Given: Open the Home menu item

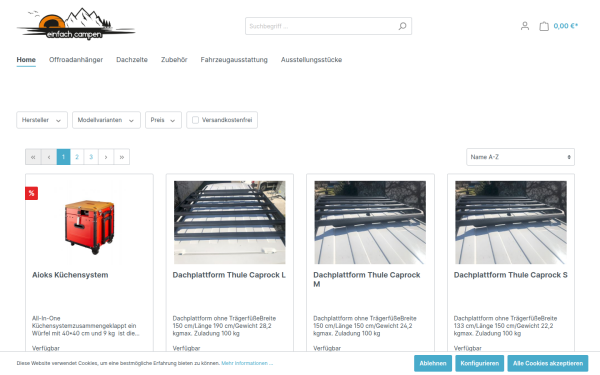Looking at the screenshot, I should tap(26, 60).
